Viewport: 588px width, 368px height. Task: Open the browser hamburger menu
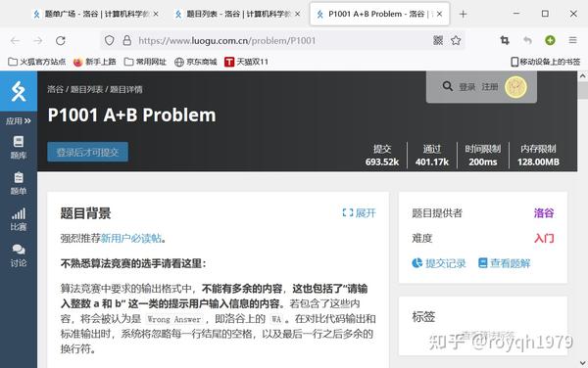pos(572,40)
